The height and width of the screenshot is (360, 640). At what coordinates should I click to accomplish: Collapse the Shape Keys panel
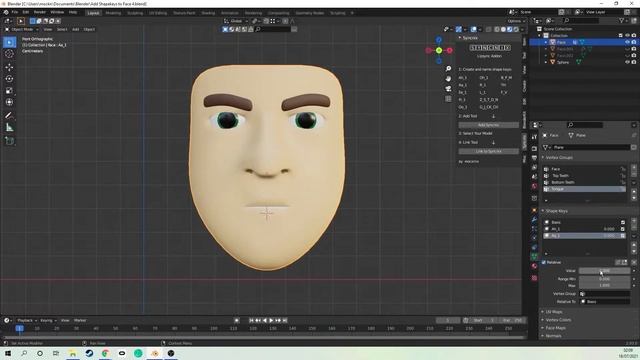[x=556, y=211]
